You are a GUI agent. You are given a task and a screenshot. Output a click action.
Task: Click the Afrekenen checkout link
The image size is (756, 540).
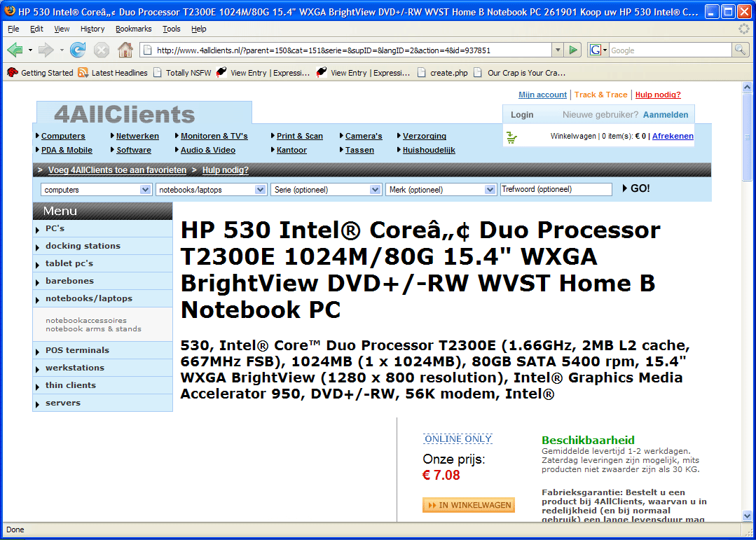[673, 136]
